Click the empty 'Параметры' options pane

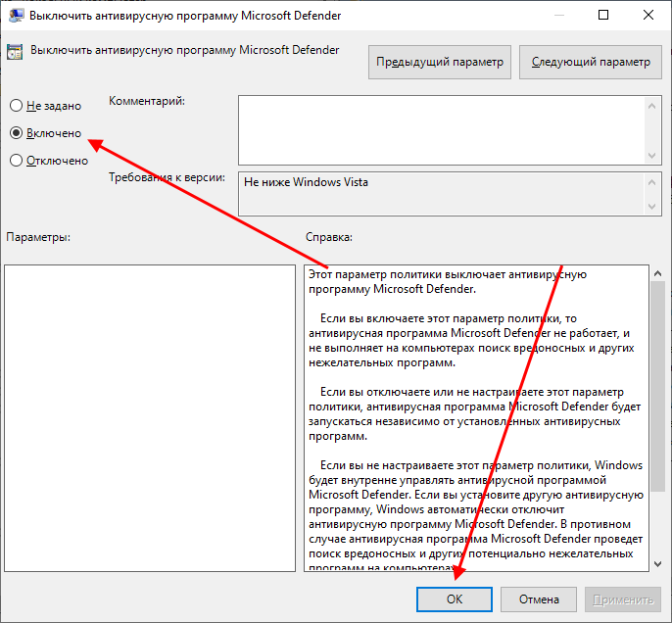[x=150, y=417]
